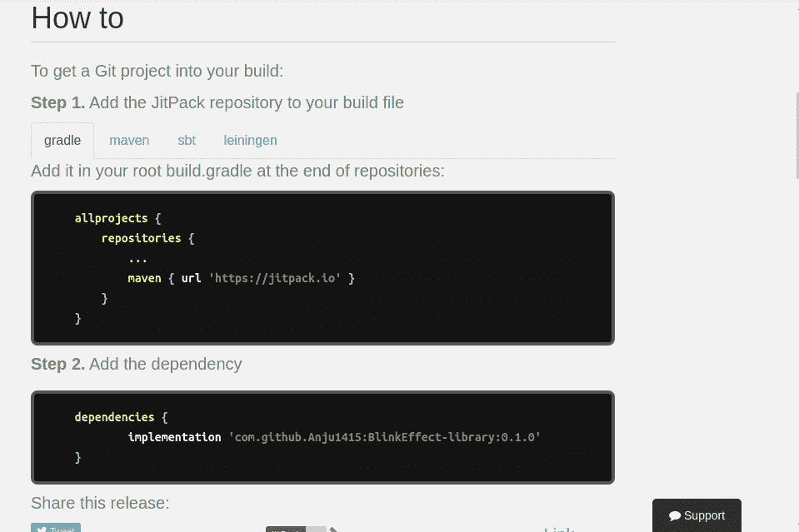799x532 pixels.
Task: Click the JitPack badge image
Action: 296,529
